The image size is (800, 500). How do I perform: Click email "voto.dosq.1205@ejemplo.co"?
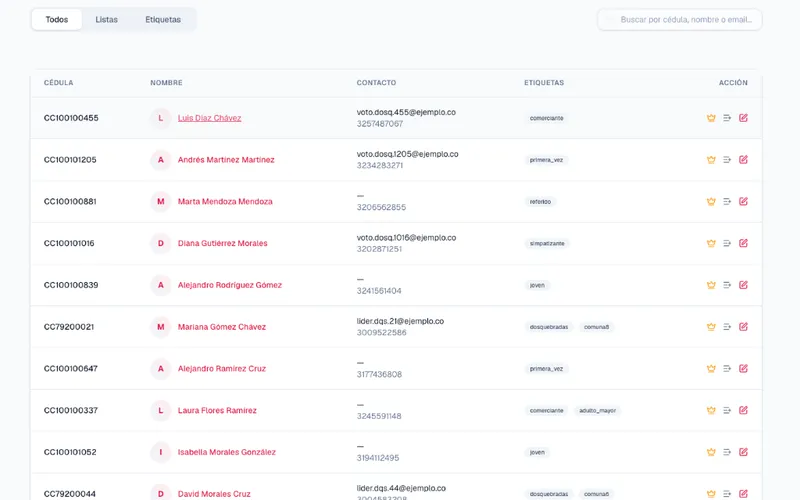pos(407,154)
